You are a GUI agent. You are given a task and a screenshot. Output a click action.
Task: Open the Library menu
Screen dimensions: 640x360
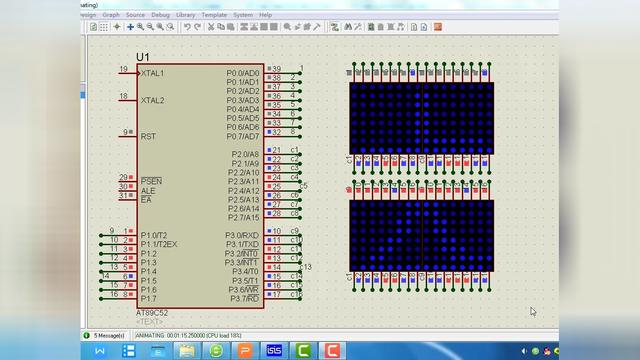185,15
